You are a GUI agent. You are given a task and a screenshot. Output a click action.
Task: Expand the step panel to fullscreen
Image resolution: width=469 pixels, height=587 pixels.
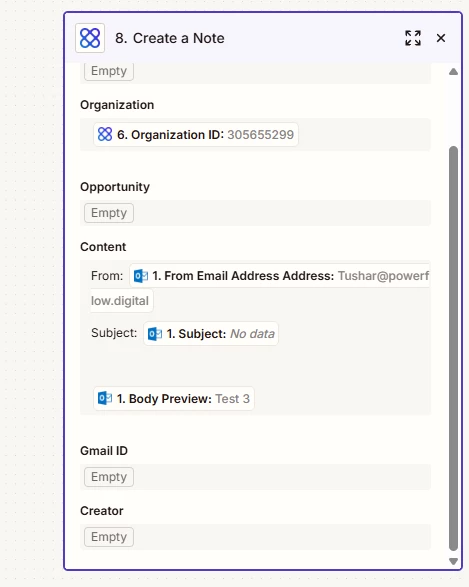click(413, 38)
